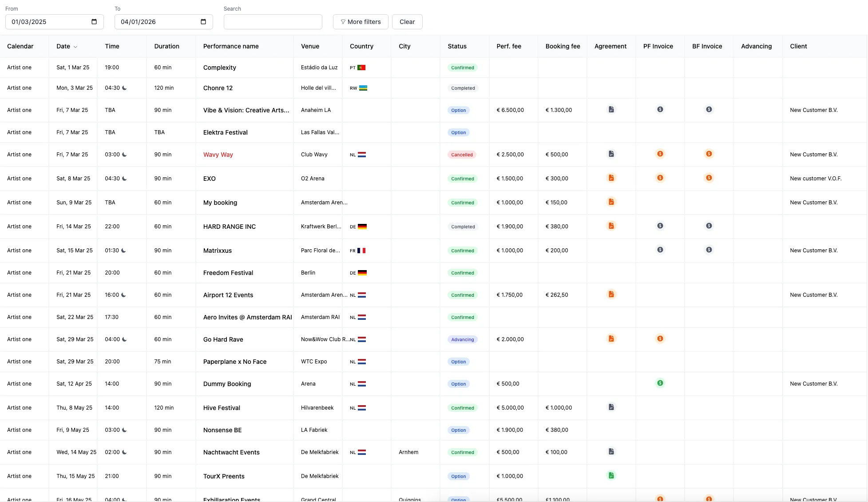Open the From date calendar picker

94,21
